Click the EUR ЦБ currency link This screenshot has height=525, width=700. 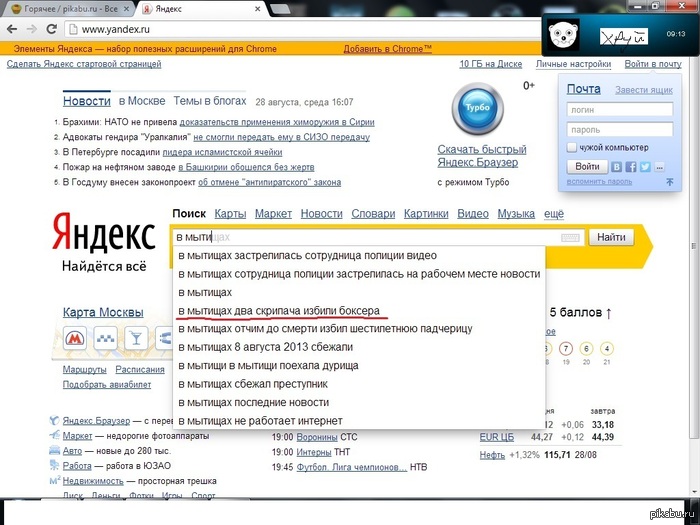(x=497, y=437)
